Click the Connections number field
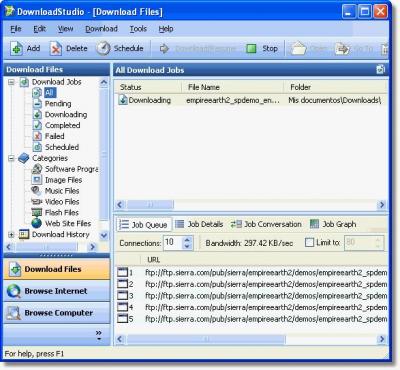The width and height of the screenshot is (400, 370). (173, 242)
